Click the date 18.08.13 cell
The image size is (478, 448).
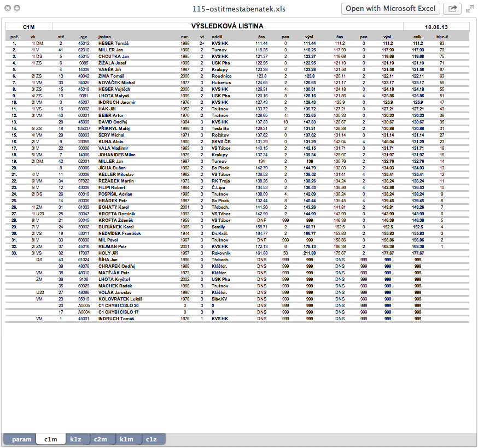(x=436, y=27)
